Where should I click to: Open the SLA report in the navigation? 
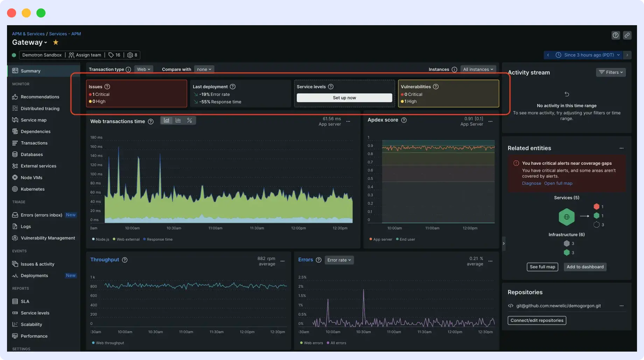[25, 301]
